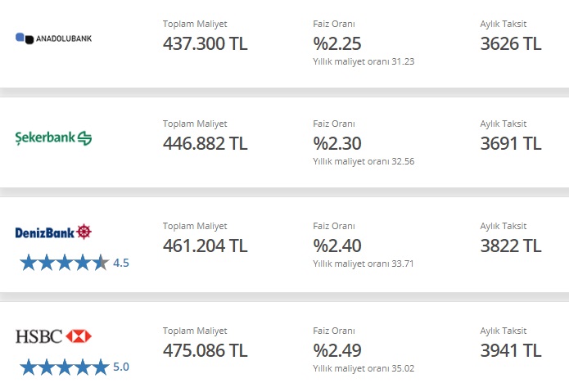
Task: Select Şekerbank total cost 446.882 TL
Action: click(205, 143)
